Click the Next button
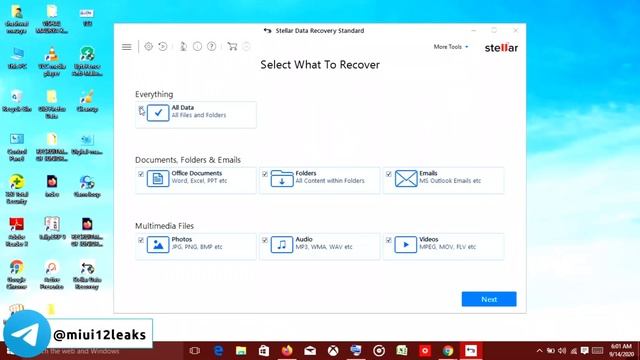Screen dimensions: 640x360 tap(489, 299)
